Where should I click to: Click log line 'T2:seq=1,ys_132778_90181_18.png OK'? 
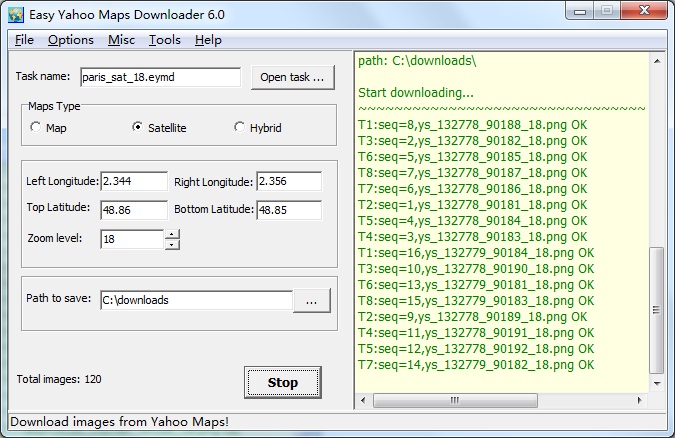[x=472, y=205]
